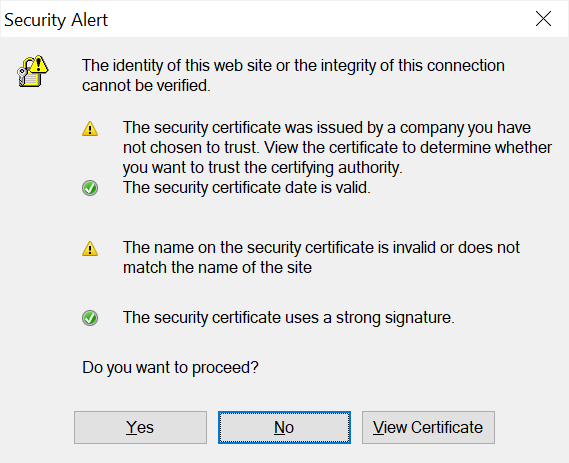Open the View Certificate dialog
Image resolution: width=569 pixels, height=463 pixels.
click(428, 427)
